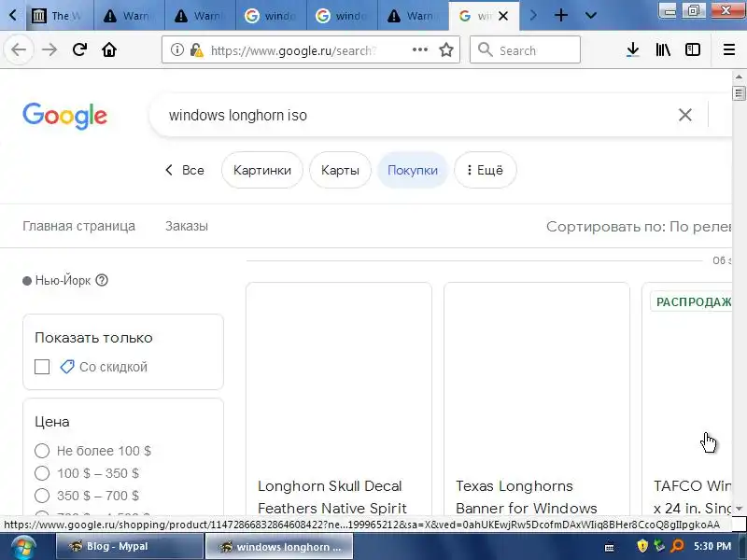Expand the Ещё more filters menu
This screenshot has height=560, width=747.
coord(485,170)
